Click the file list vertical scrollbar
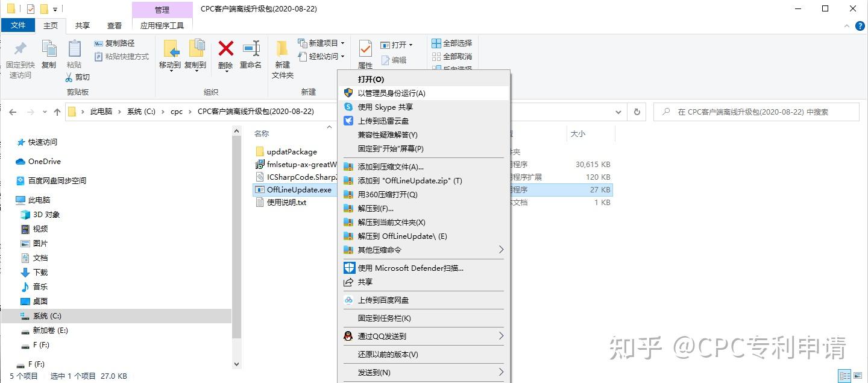This screenshot has height=383, width=868. [x=236, y=241]
